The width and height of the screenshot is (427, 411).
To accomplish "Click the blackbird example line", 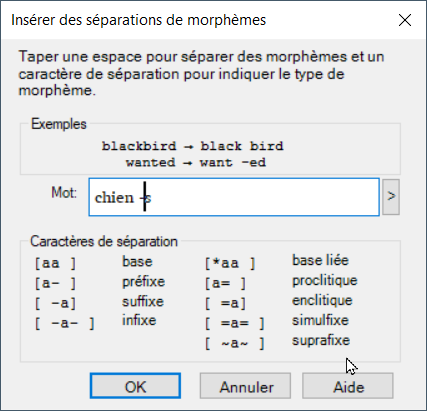I will [193, 146].
